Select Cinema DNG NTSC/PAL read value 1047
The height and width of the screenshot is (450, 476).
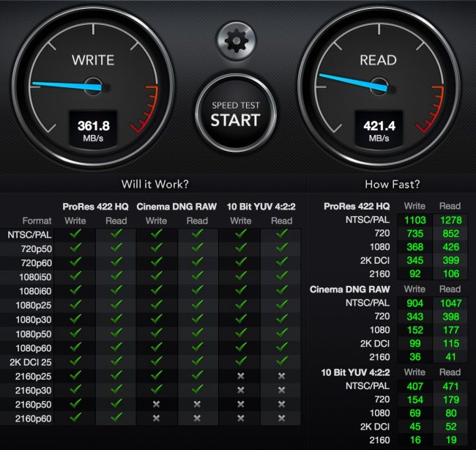(x=451, y=303)
